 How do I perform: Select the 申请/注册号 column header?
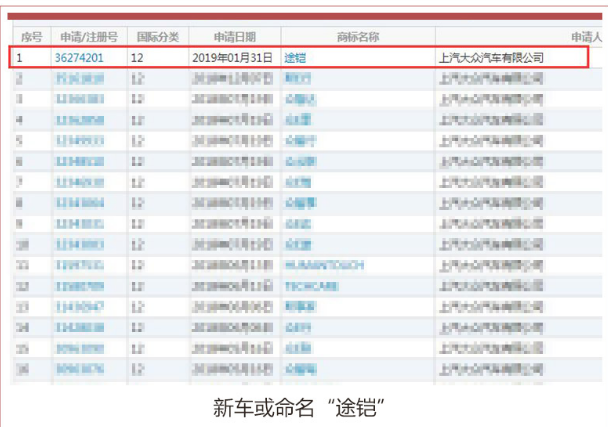89,37
